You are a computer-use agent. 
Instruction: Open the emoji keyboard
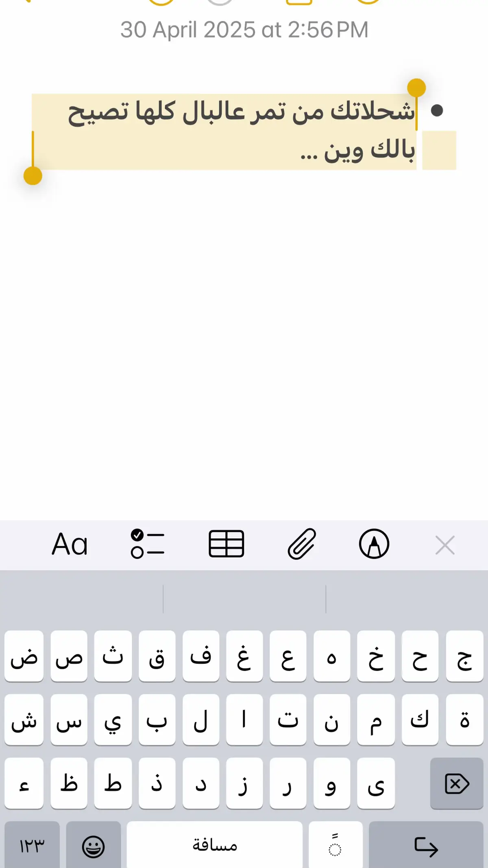94,845
